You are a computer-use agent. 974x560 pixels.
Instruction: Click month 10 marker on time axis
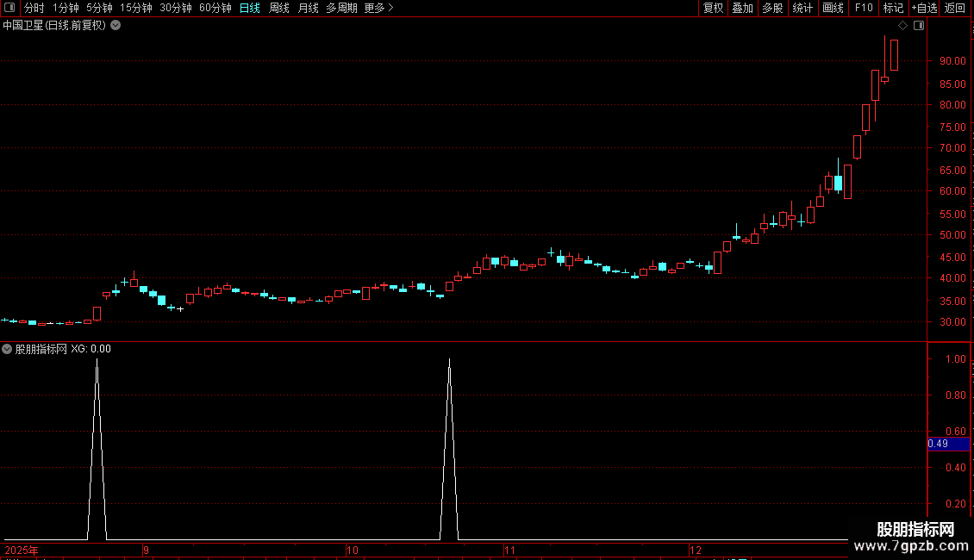(x=353, y=550)
